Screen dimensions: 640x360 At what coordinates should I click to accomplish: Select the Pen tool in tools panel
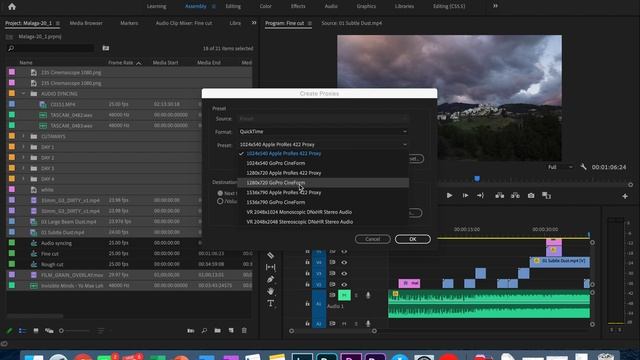tap(271, 279)
